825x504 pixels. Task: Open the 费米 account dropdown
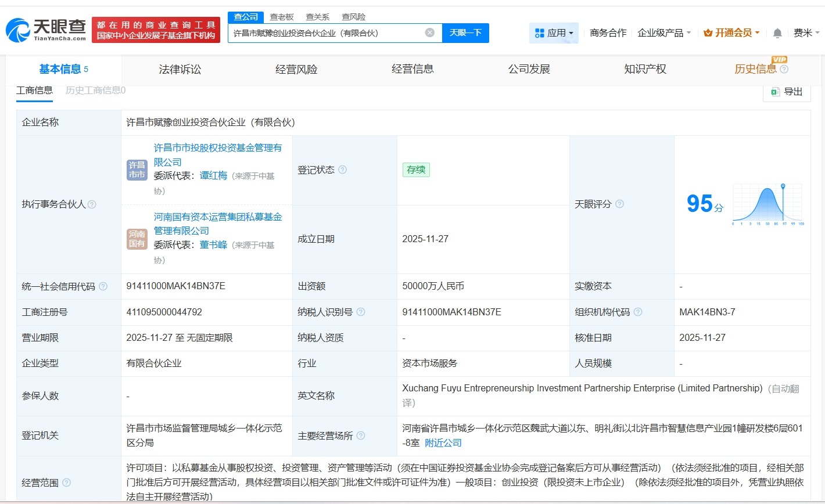[808, 33]
